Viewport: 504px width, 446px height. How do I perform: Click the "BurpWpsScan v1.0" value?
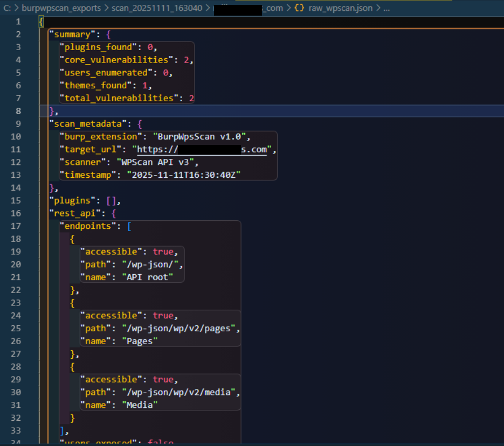point(199,137)
